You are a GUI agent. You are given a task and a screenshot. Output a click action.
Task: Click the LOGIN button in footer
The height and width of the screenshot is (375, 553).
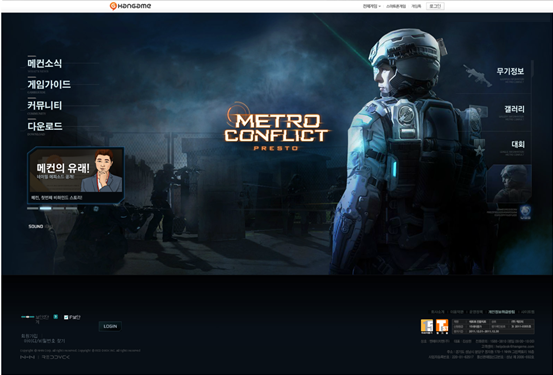(110, 326)
